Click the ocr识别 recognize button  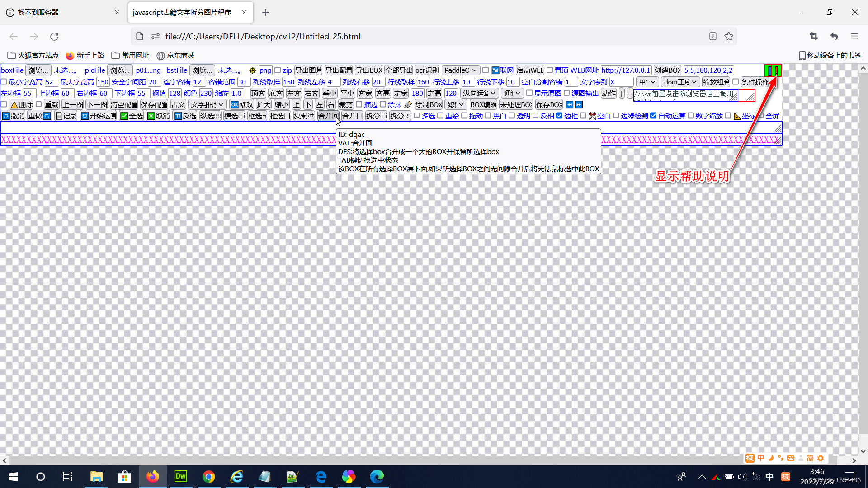[427, 70]
